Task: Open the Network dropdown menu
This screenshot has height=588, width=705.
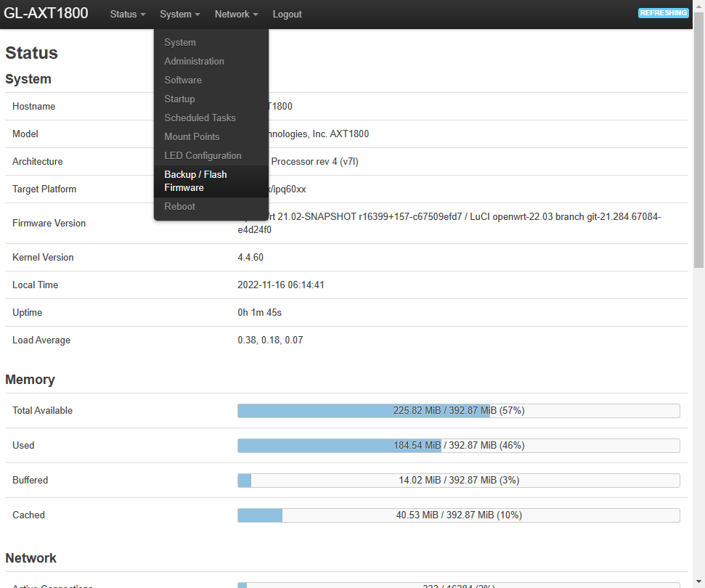Action: (236, 14)
